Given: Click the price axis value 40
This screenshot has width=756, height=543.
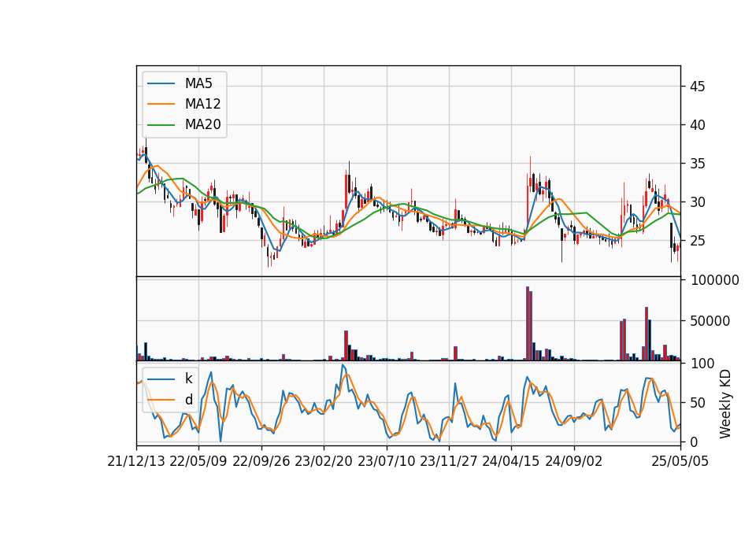Looking at the screenshot, I should click(x=697, y=125).
